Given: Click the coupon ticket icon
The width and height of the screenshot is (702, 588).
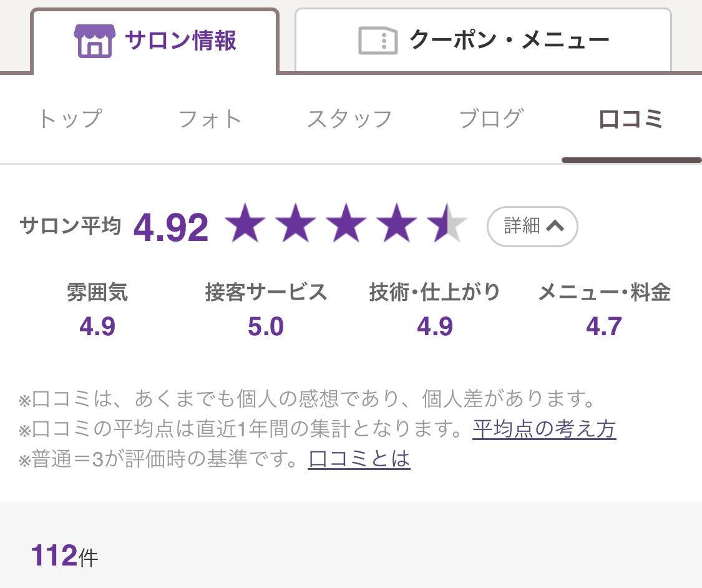Looking at the screenshot, I should pyautogui.click(x=379, y=41).
